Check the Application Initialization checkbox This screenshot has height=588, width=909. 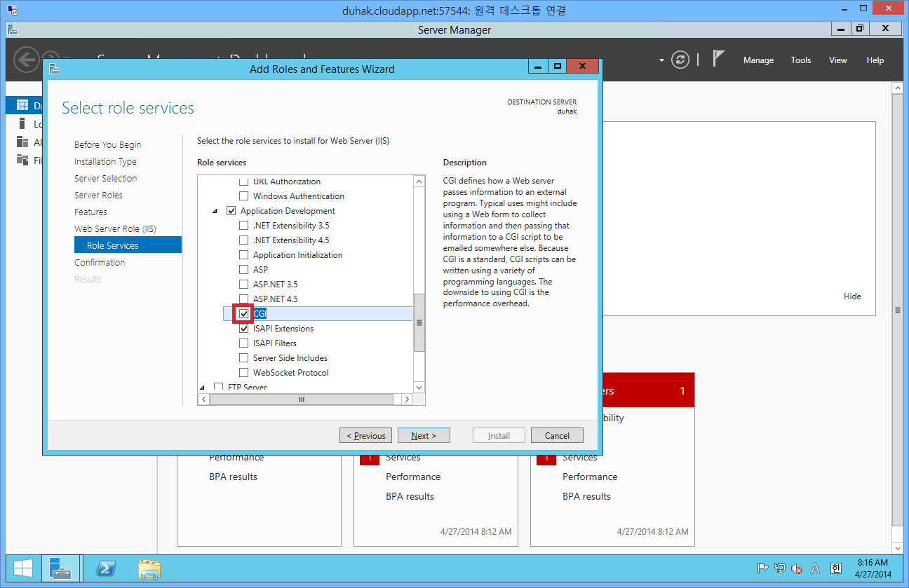point(243,255)
